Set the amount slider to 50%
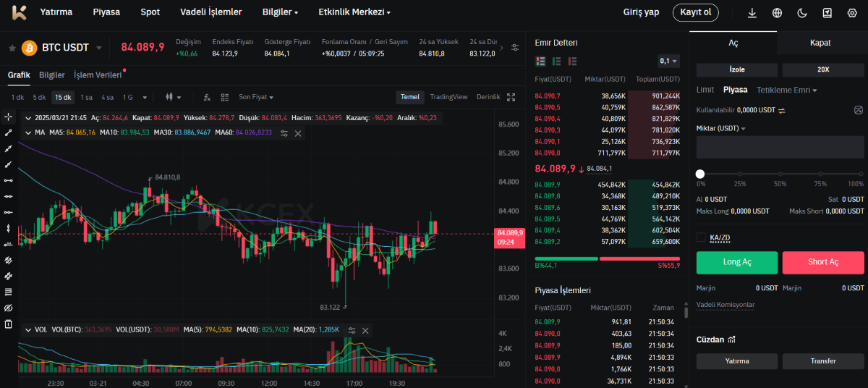This screenshot has height=388, width=868. [x=780, y=174]
